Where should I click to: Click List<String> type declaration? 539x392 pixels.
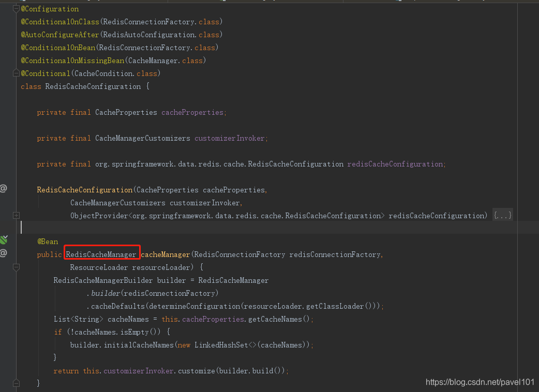(79, 319)
